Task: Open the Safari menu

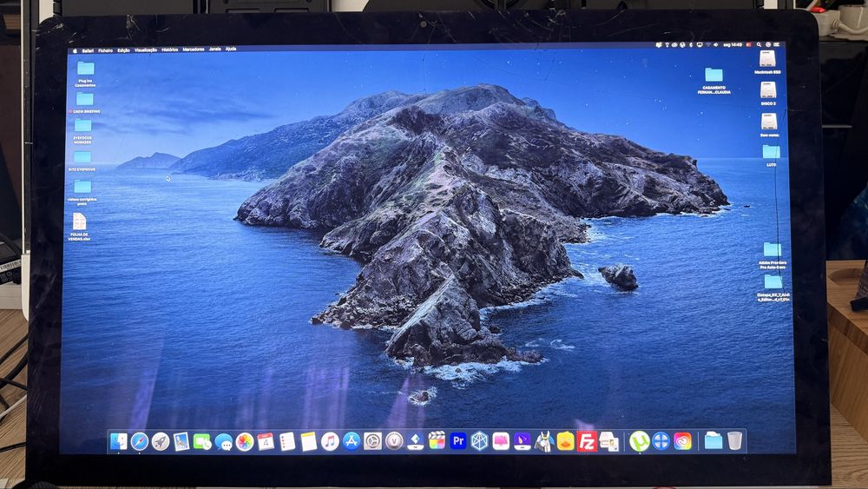Action: pos(88,50)
